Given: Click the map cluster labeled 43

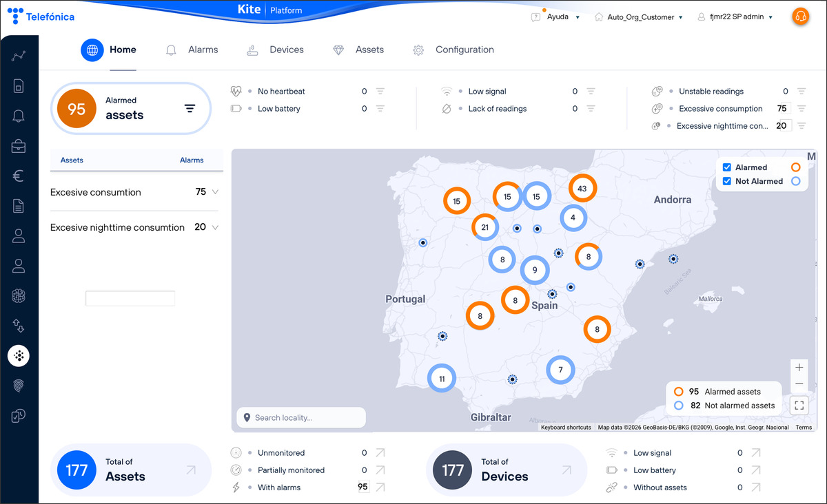Looking at the screenshot, I should pyautogui.click(x=582, y=188).
